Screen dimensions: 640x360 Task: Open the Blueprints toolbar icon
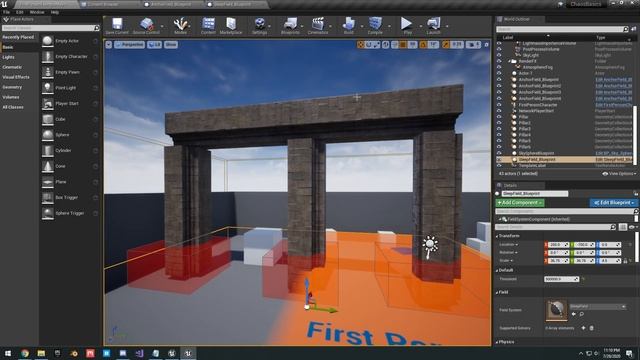click(290, 24)
